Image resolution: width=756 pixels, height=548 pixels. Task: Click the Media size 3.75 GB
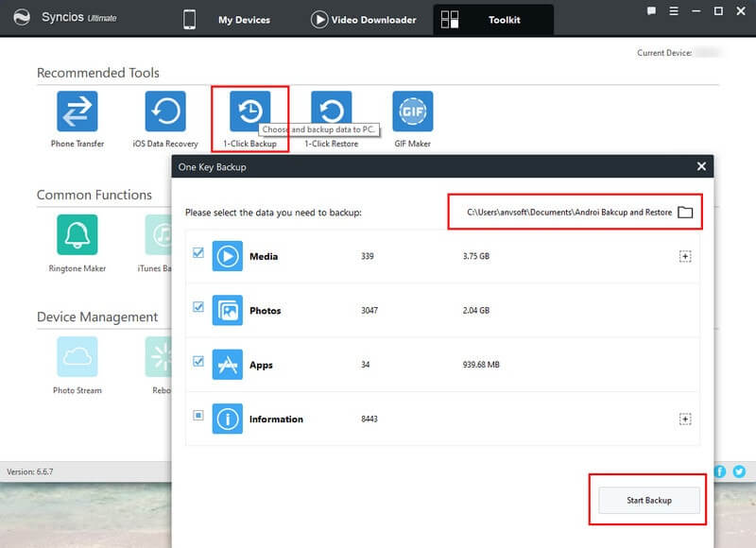coord(476,256)
